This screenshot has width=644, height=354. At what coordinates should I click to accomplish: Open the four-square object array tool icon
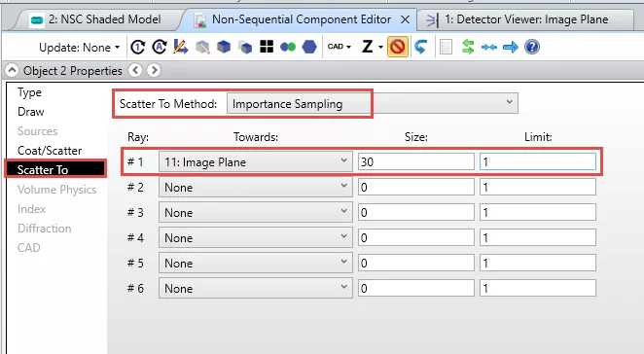tap(267, 47)
